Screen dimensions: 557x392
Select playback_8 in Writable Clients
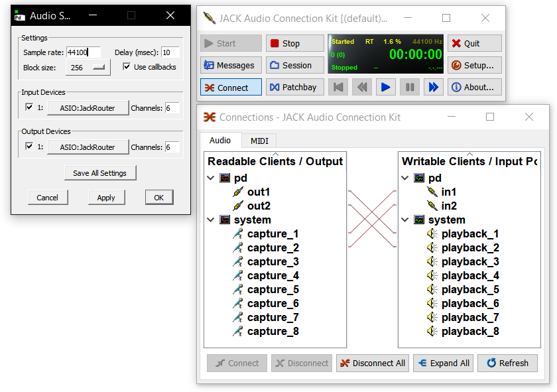470,331
